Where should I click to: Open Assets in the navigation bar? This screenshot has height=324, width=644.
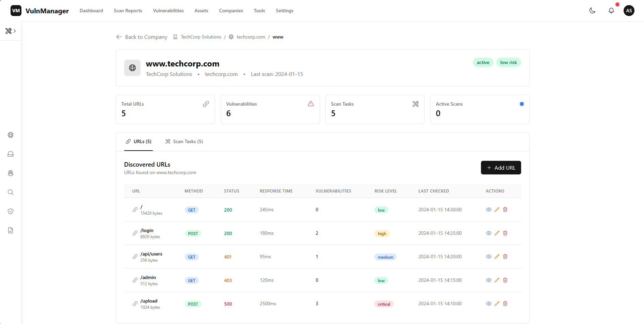[201, 11]
